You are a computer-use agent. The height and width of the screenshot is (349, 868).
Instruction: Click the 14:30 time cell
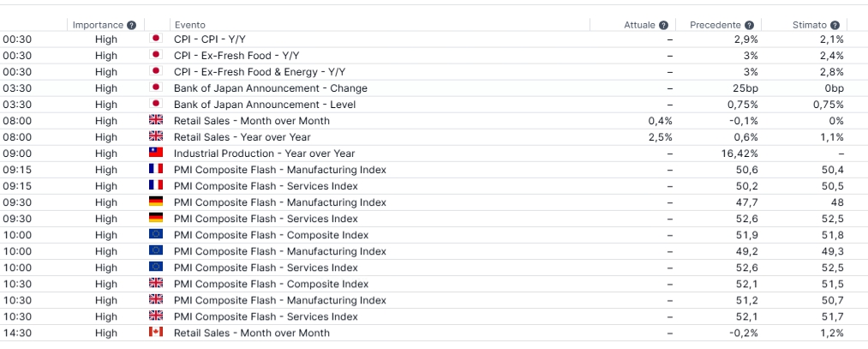(17, 333)
